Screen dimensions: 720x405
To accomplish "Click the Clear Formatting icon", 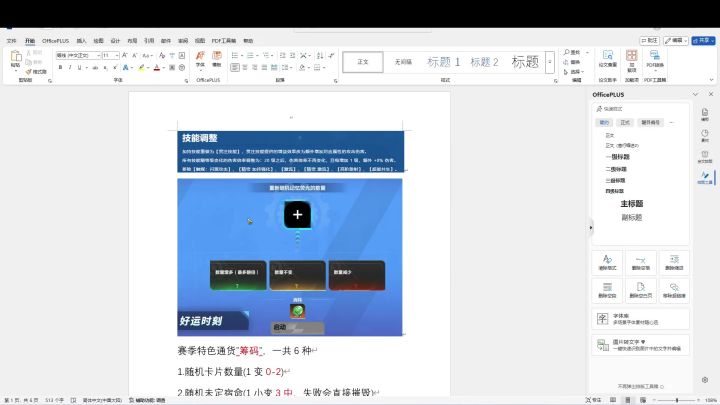I will click(x=162, y=55).
